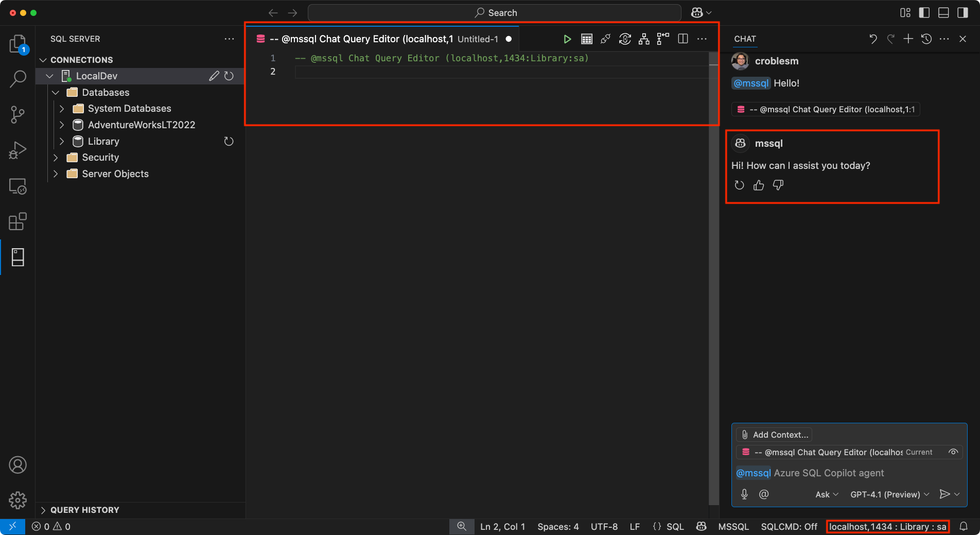
Task: Collapse the Databases folder
Action: tap(56, 93)
